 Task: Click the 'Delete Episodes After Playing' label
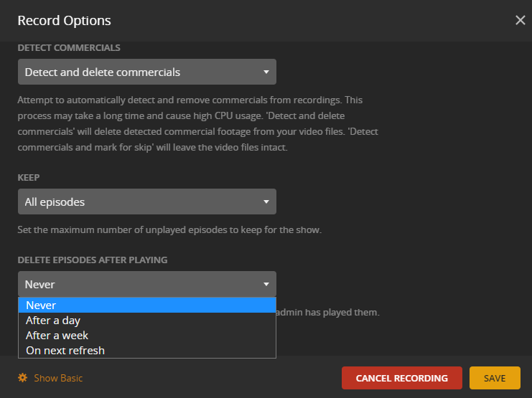tap(93, 260)
